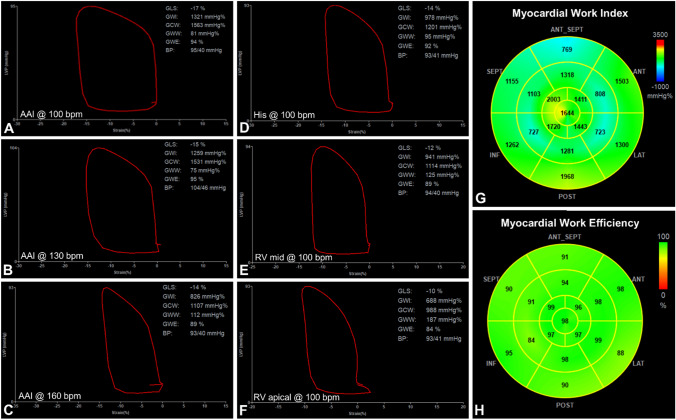Select the 96 segment in the Work Efficiency bullseye

click(x=578, y=307)
